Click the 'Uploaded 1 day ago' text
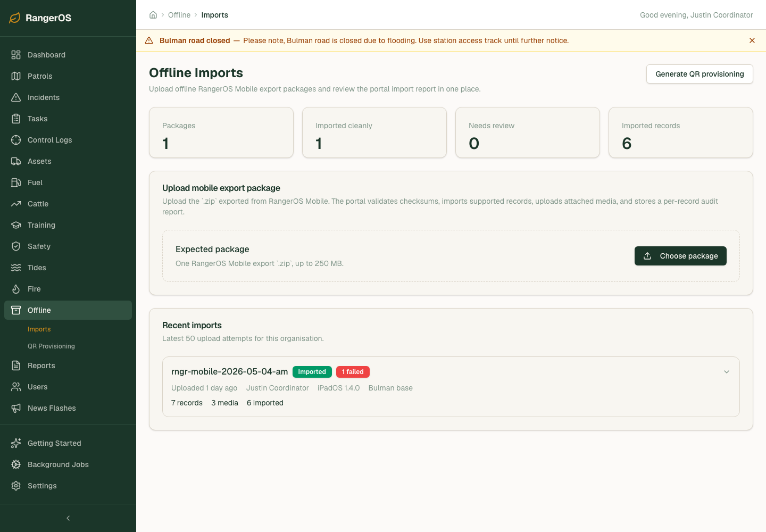The image size is (766, 532). [x=204, y=388]
